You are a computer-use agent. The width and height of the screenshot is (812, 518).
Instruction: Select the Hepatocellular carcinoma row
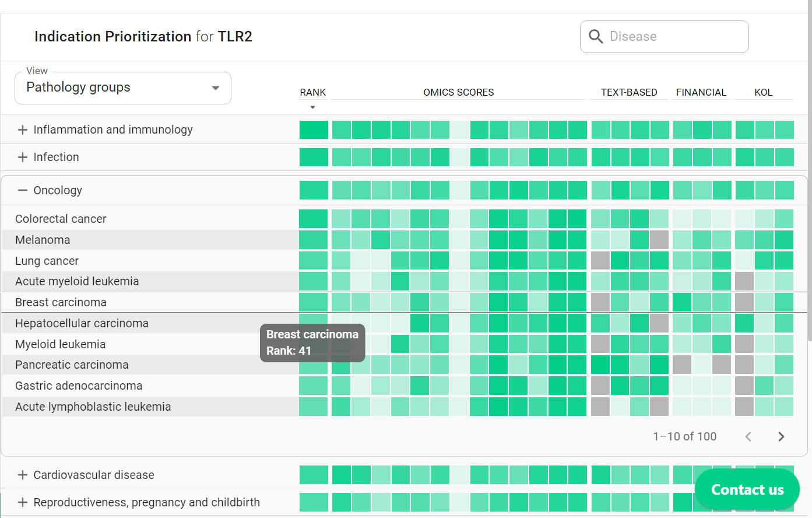(117, 323)
